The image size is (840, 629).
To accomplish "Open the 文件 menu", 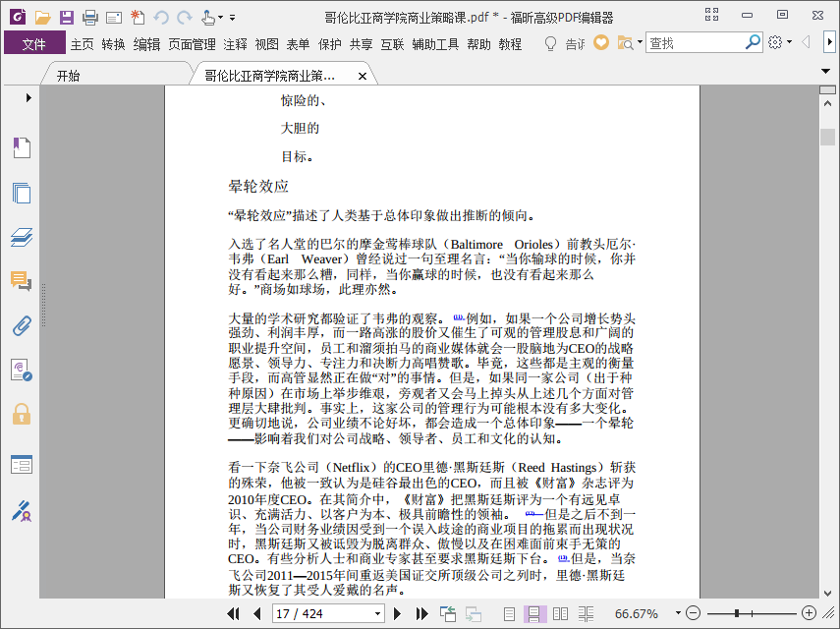I will pyautogui.click(x=34, y=44).
